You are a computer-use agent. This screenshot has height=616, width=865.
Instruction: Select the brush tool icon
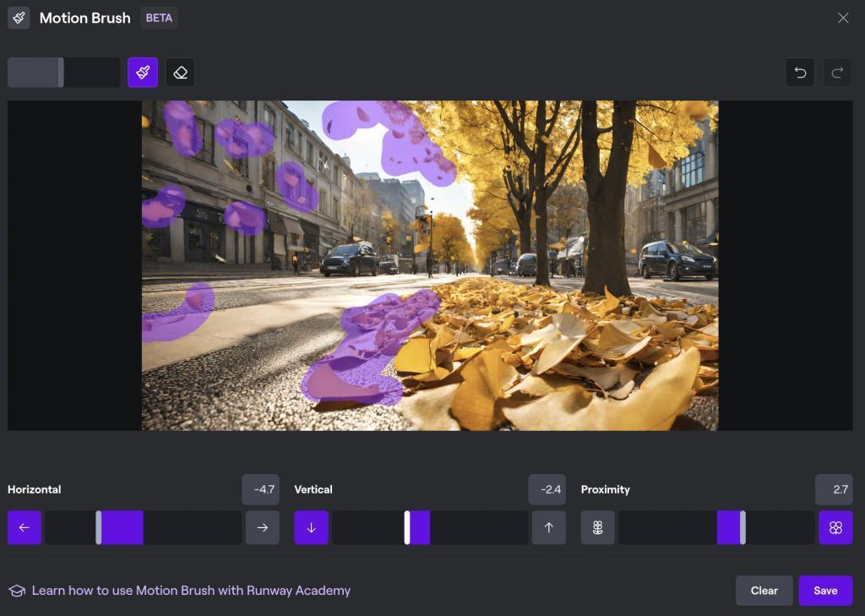point(143,73)
